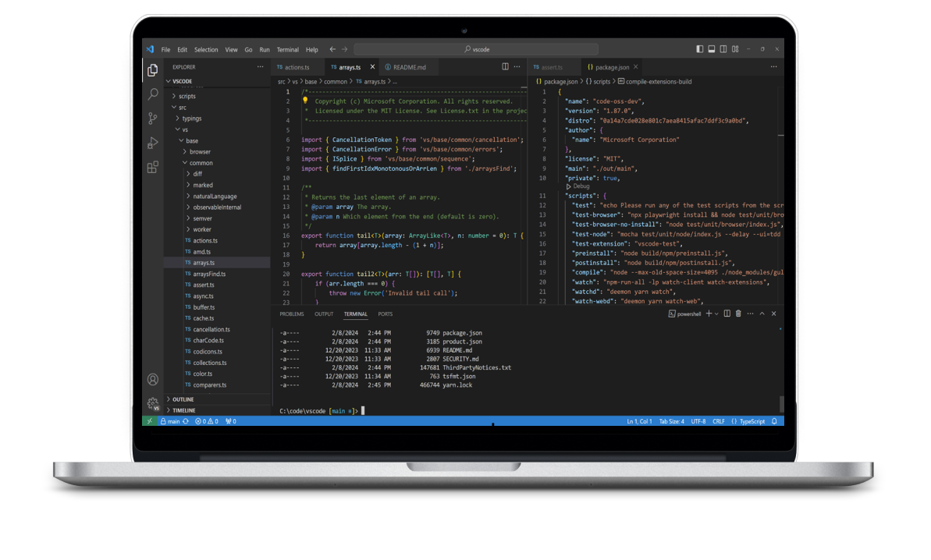Open more actions for the arrays.ts editor group
The height and width of the screenshot is (560, 931).
[517, 67]
